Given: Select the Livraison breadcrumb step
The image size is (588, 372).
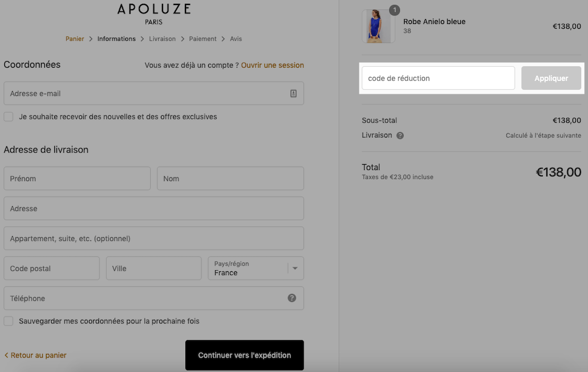Looking at the screenshot, I should 162,39.
